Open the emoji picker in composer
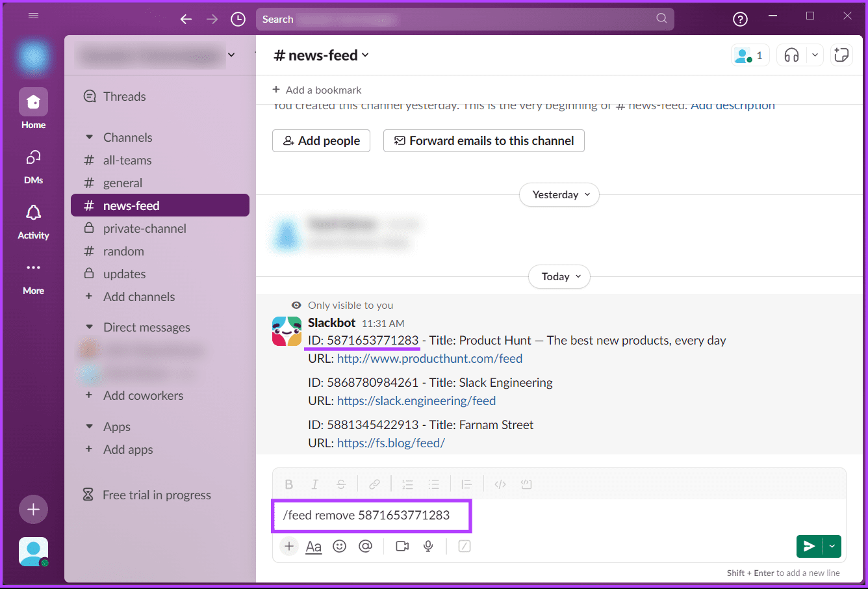This screenshot has height=589, width=868. [339, 546]
